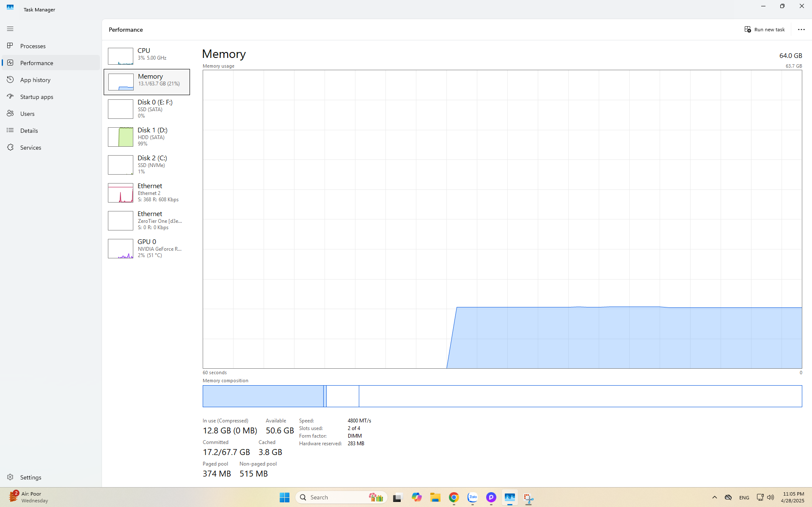
Task: Click the 3.8 GB Cached value
Action: [x=270, y=452]
